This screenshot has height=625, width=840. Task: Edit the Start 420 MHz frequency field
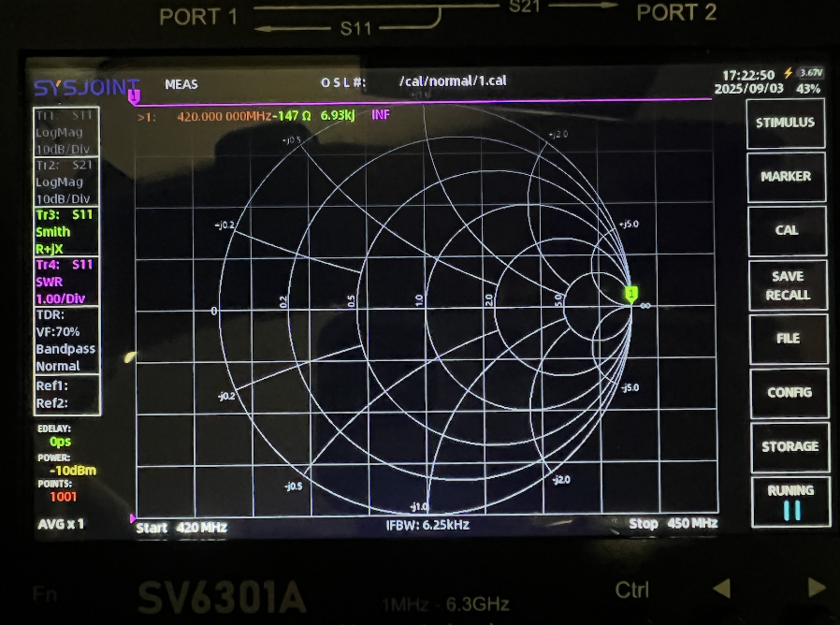point(181,528)
